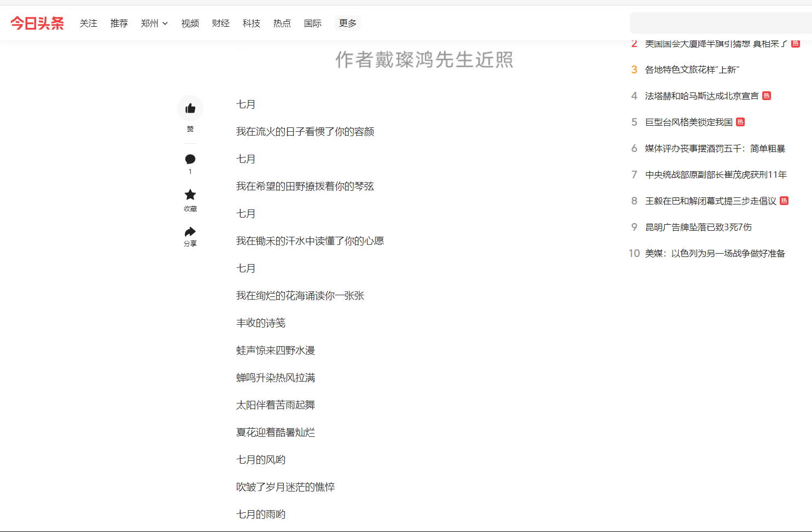812x532 pixels.
Task: Share article using 分享 arrow icon
Action: pyautogui.click(x=190, y=231)
